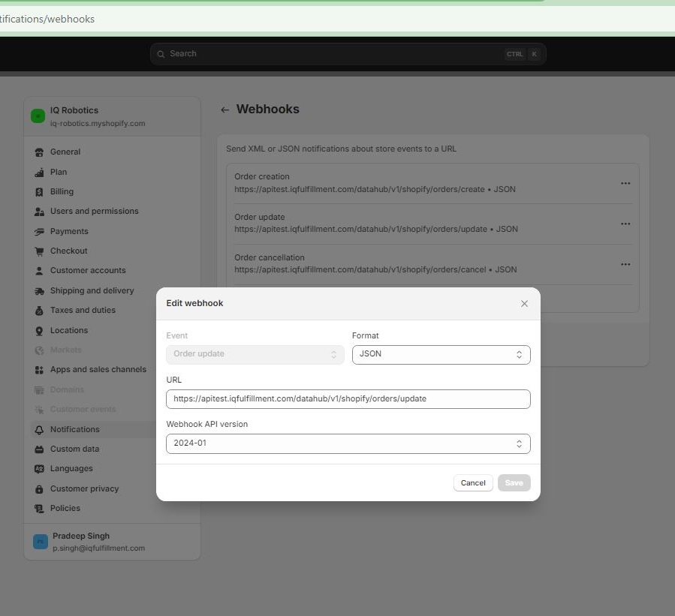Image resolution: width=675 pixels, height=616 pixels.
Task: Open Users and permissions via people icon
Action: point(39,211)
